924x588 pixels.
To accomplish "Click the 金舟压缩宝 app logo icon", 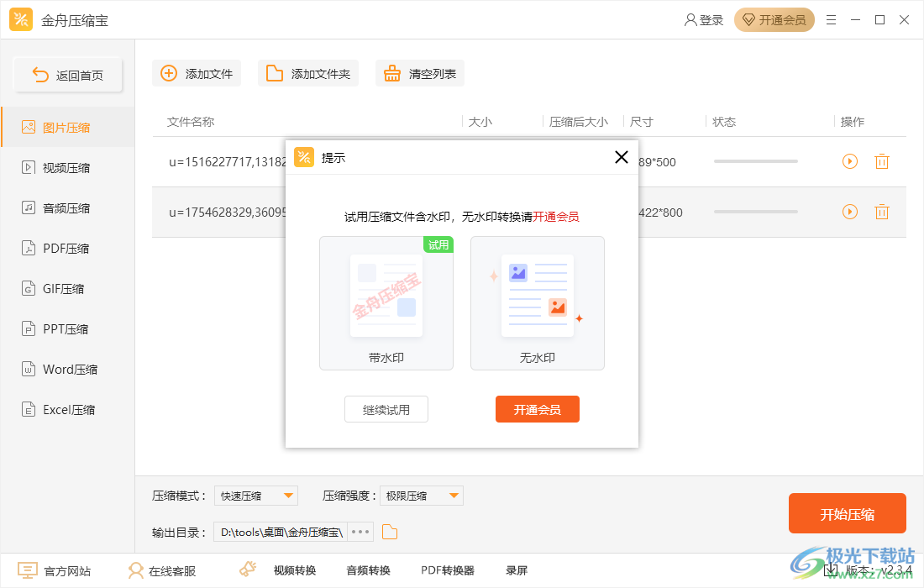I will pyautogui.click(x=21, y=19).
